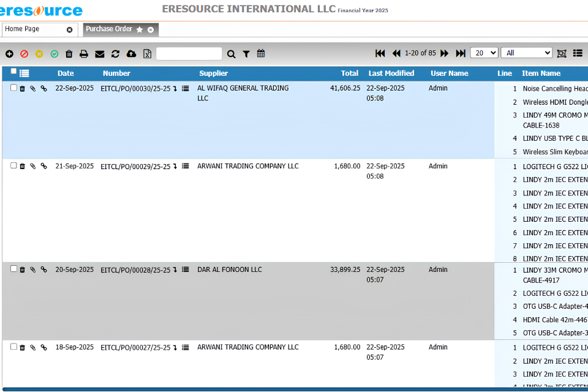Favorite the Purchase Order tab with star
588x392 pixels.
tap(140, 29)
